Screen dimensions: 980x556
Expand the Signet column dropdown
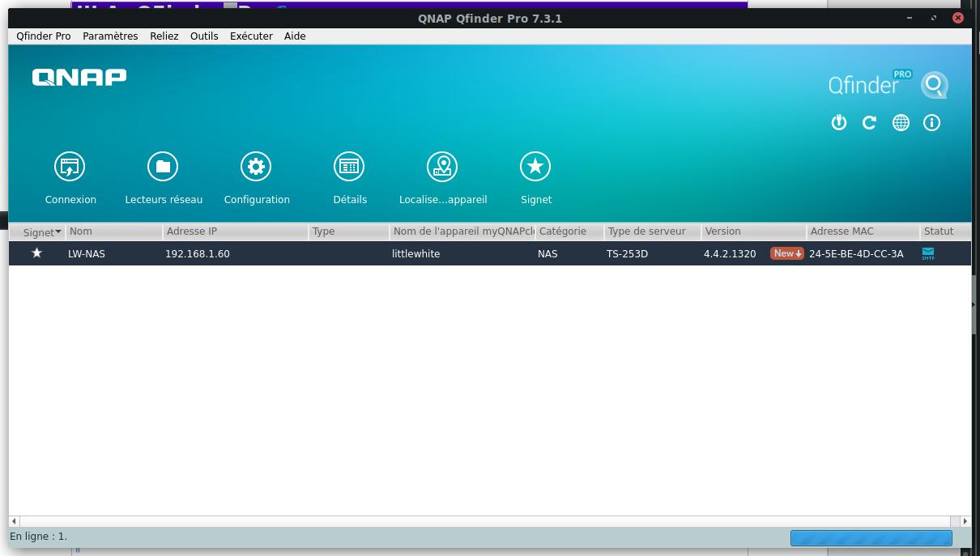(x=58, y=232)
